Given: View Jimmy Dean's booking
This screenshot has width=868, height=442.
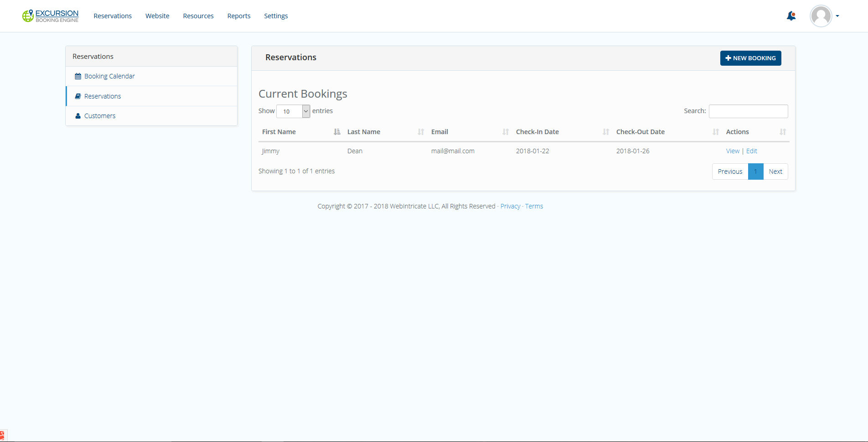Looking at the screenshot, I should [x=733, y=151].
